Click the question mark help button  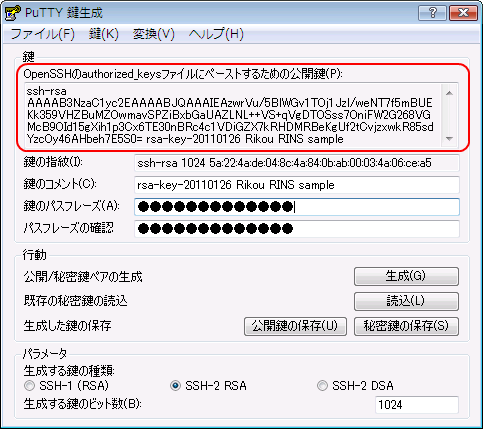tap(432, 13)
